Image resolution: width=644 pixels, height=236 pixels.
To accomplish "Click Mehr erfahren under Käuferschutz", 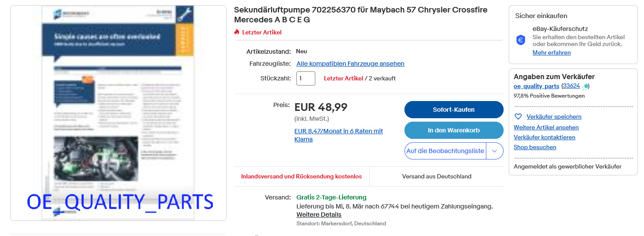I will (551, 52).
